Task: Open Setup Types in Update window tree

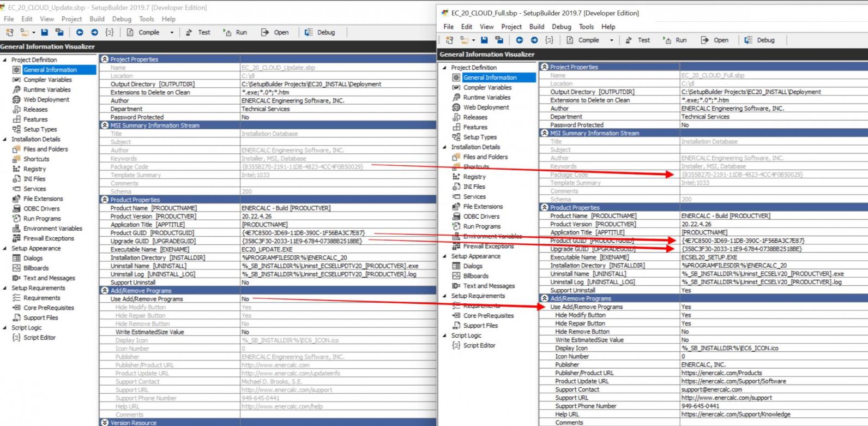Action: coord(40,129)
